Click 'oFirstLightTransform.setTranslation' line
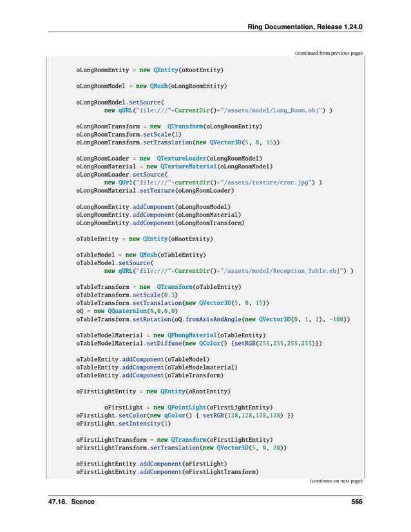 click(x=181, y=448)
